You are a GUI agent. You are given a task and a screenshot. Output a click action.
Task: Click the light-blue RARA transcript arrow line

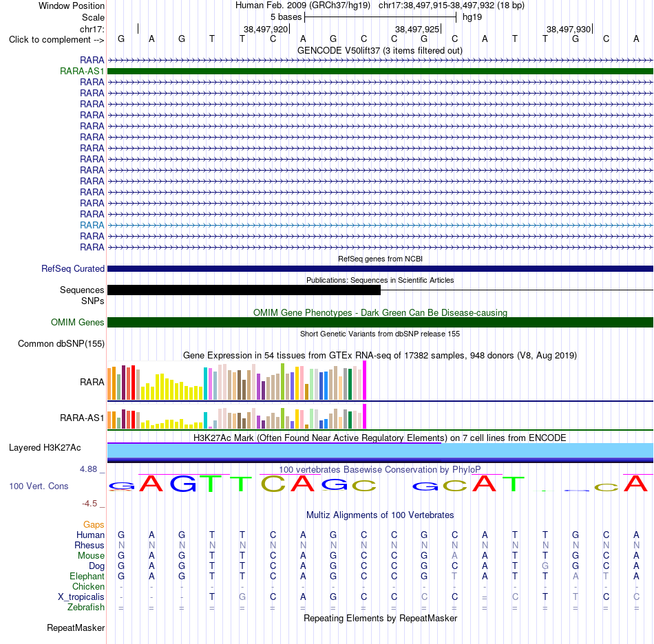tap(380, 225)
